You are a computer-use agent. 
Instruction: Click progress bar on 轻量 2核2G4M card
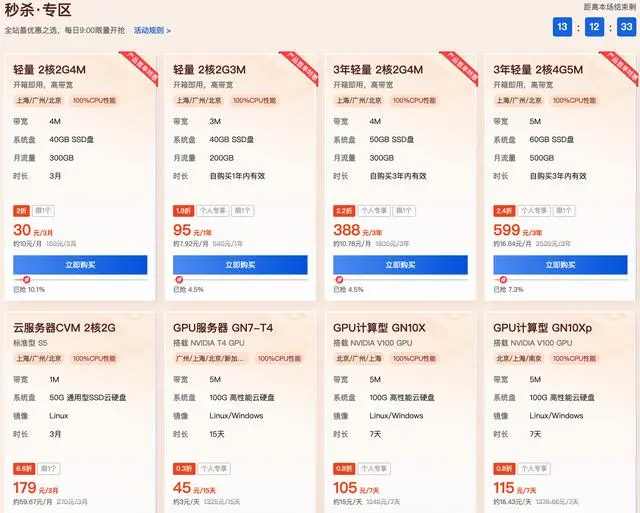pyautogui.click(x=80, y=280)
